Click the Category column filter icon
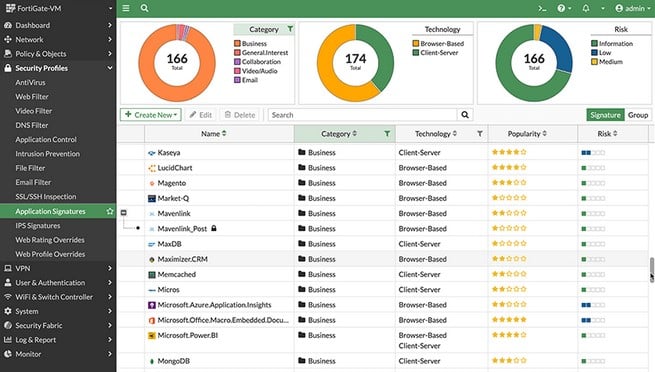The width and height of the screenshot is (655, 372). [x=387, y=134]
